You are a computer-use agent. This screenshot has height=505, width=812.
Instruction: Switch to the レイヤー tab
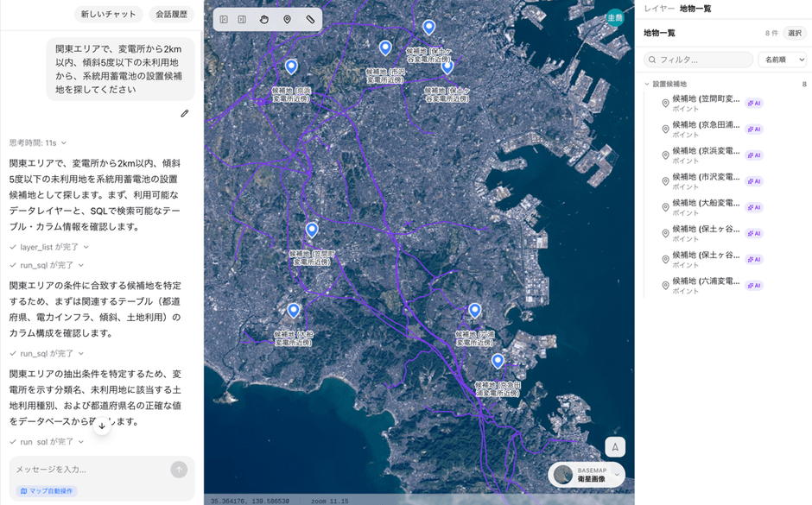659,9
